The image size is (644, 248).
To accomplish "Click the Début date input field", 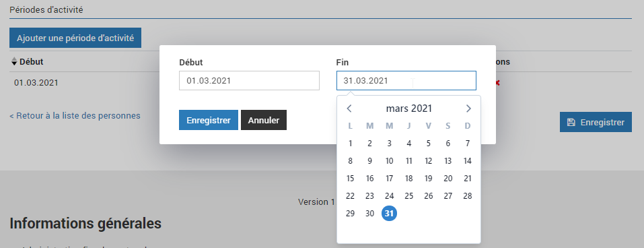I will [249, 81].
